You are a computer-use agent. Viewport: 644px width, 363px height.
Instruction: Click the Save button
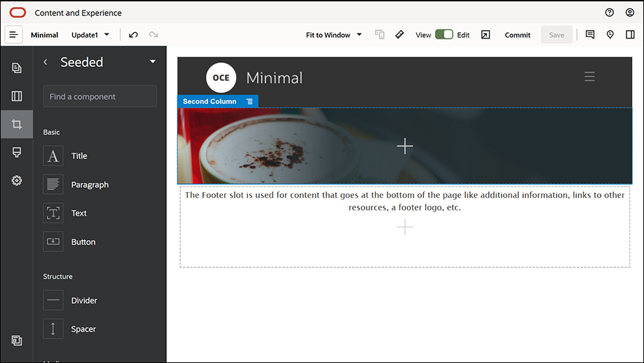557,35
